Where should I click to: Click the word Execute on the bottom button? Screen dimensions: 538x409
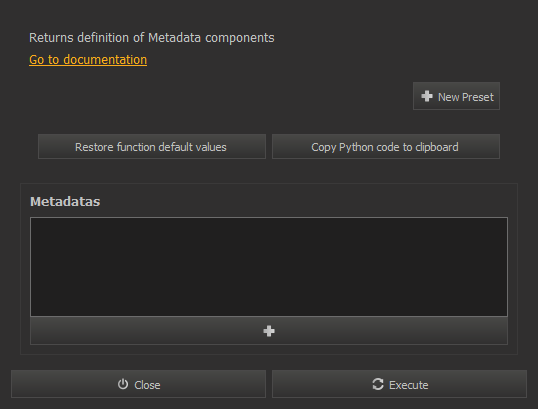pyautogui.click(x=409, y=385)
